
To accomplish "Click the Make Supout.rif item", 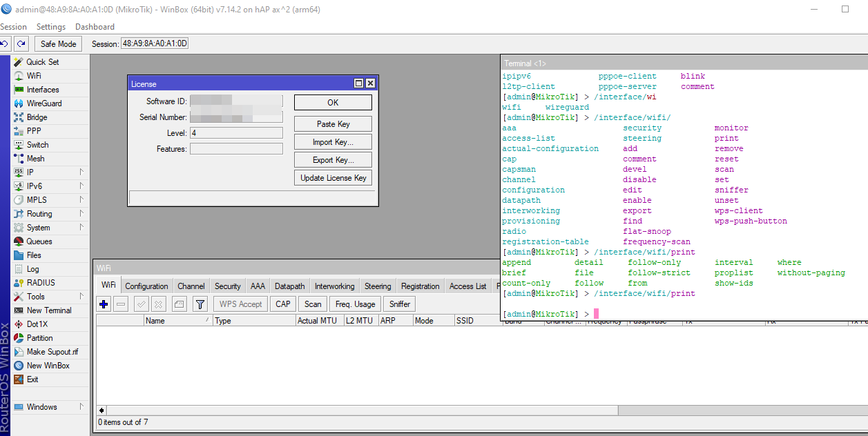I will pyautogui.click(x=52, y=352).
